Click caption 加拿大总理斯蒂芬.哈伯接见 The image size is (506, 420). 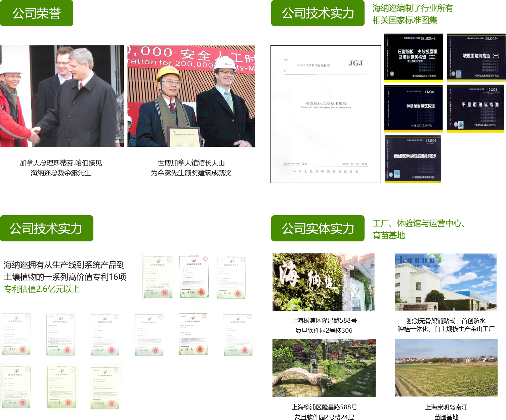(x=61, y=163)
